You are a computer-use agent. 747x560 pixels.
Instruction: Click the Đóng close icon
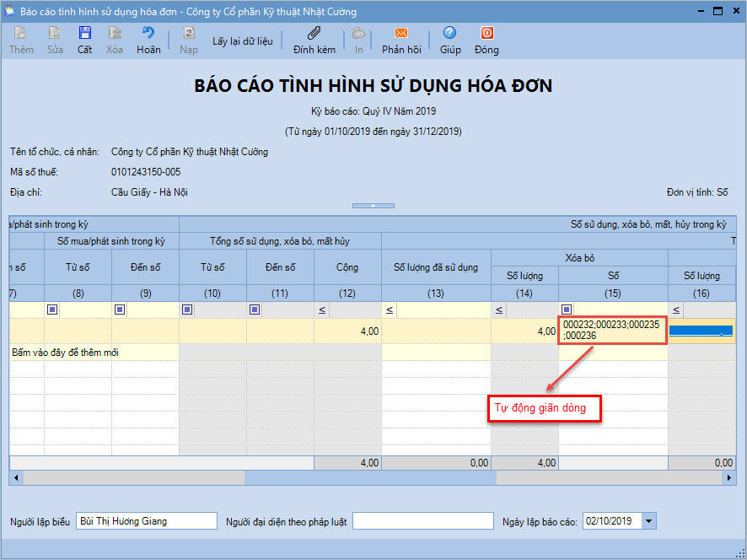(486, 35)
